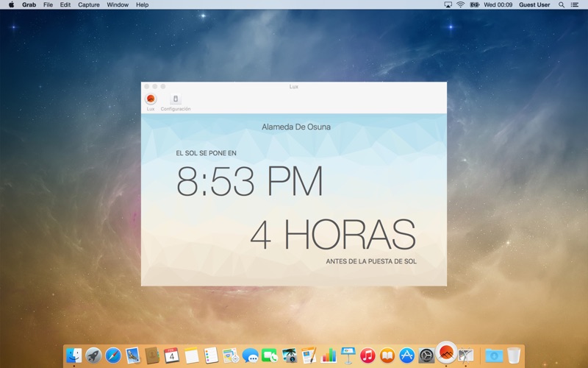Click the 4 HORAS countdown text
588x368 pixels.
tap(333, 234)
